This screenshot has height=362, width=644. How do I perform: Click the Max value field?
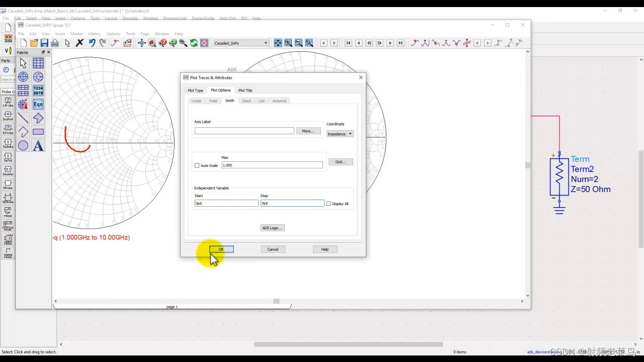272,165
